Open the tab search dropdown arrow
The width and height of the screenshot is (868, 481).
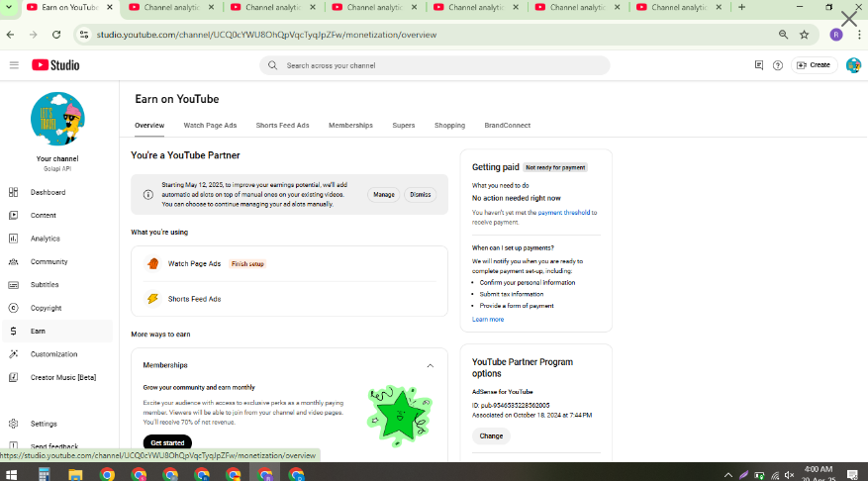coord(9,7)
